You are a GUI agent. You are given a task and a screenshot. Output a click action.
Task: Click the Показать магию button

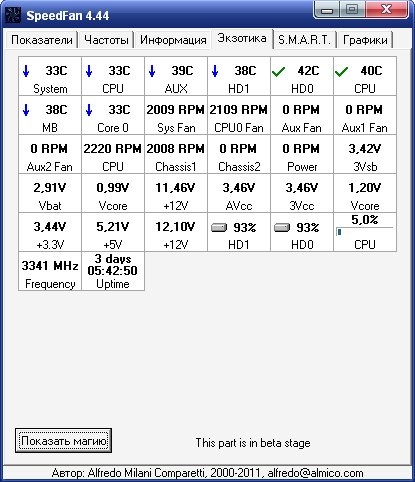(63, 441)
